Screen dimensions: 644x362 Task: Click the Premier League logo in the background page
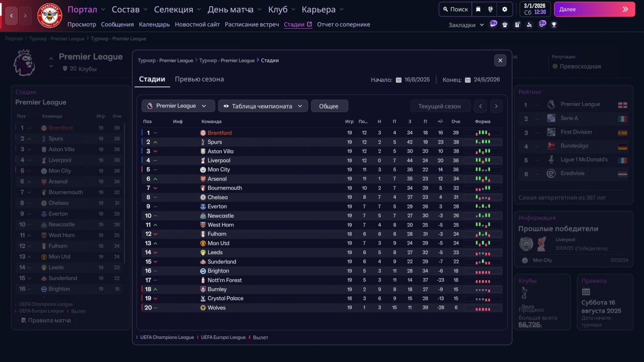[24, 63]
